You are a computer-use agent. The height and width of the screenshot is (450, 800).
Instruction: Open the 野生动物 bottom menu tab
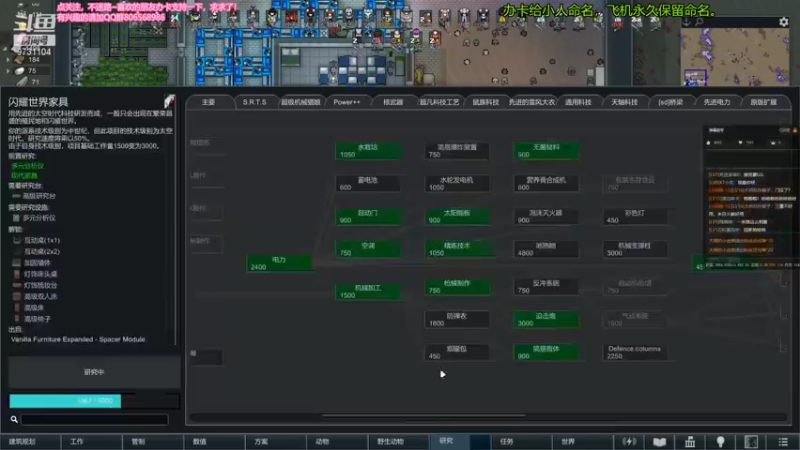tap(398, 442)
